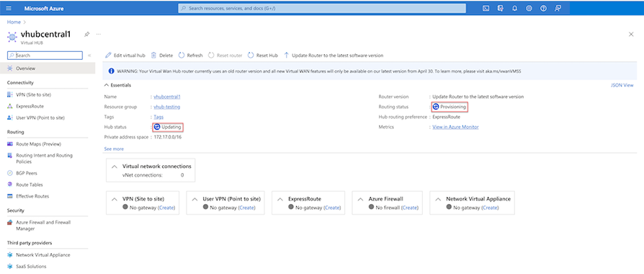Viewport: 644px width, 274px height.
Task: Select Overview in the left menu
Action: [x=48, y=68]
